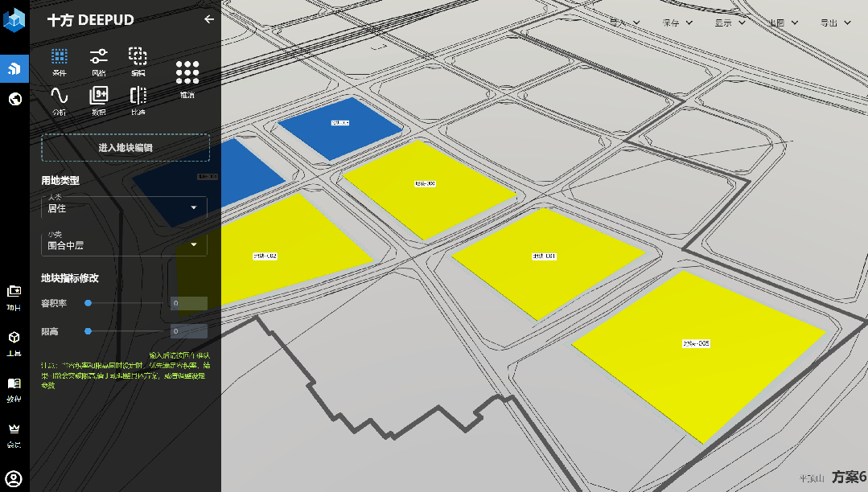The image size is (868, 492).
Task: Collapse the panel with back arrow
Action: point(208,19)
